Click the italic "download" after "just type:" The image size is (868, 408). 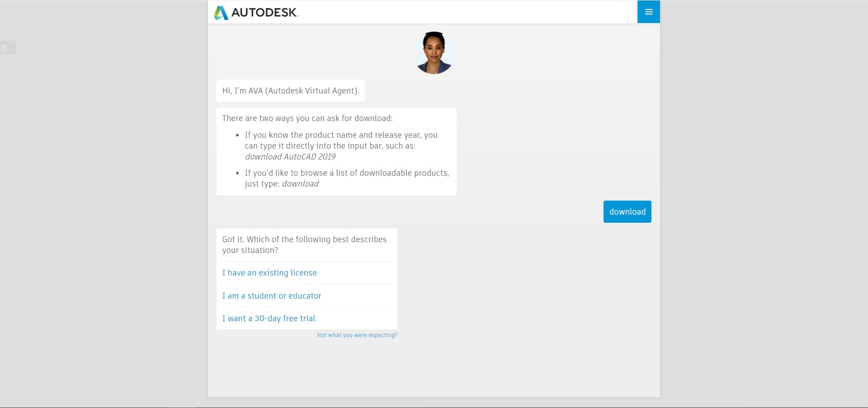[x=300, y=184]
